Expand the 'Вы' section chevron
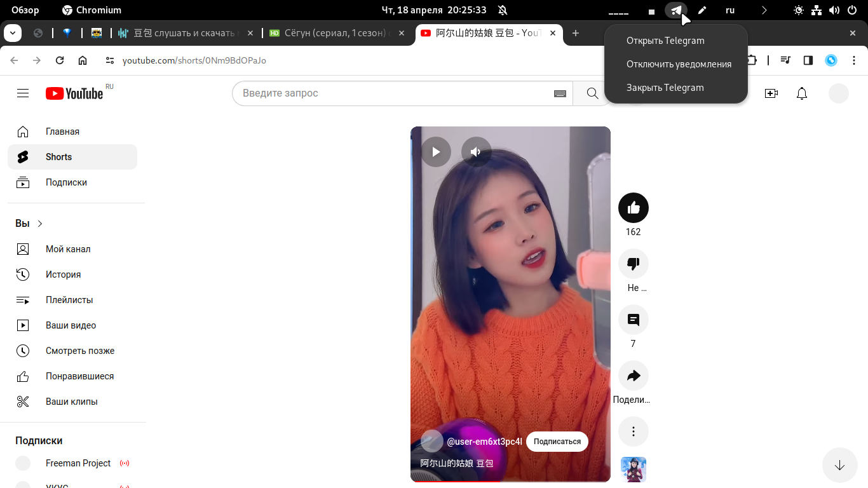This screenshot has height=488, width=868. pyautogui.click(x=40, y=224)
